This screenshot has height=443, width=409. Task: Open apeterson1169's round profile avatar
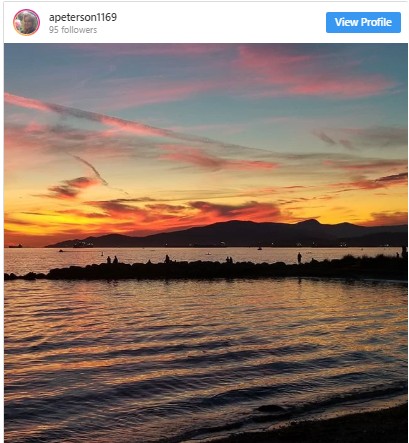[x=26, y=22]
